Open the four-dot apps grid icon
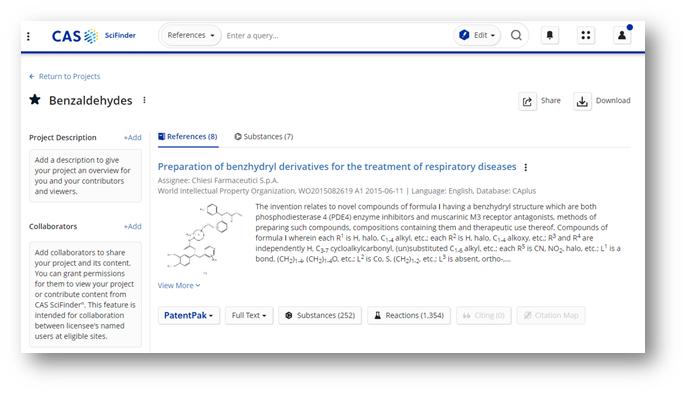This screenshot has height=395, width=687. [585, 35]
